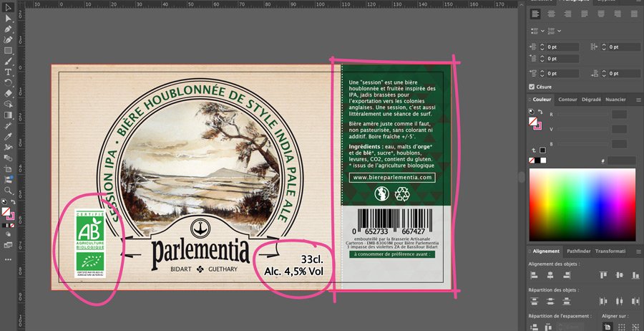644x331 pixels.
Task: Click the 'Alc. 4,5% Vol' text
Action: click(x=293, y=272)
